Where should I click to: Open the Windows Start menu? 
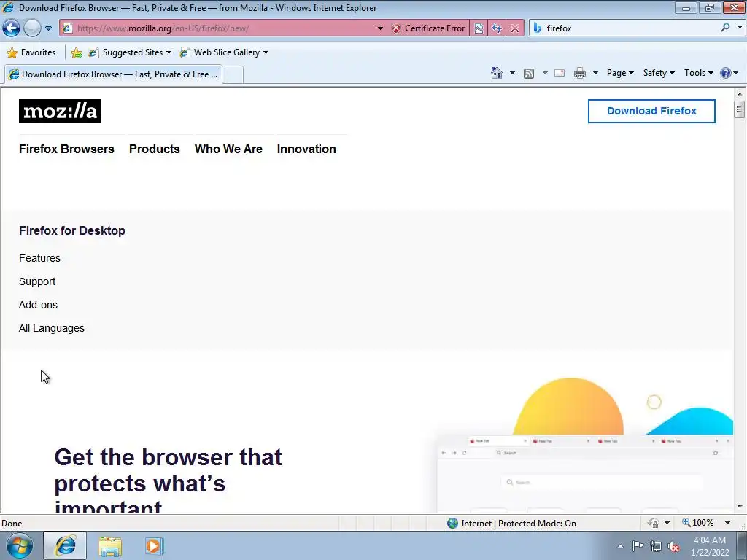(18, 545)
